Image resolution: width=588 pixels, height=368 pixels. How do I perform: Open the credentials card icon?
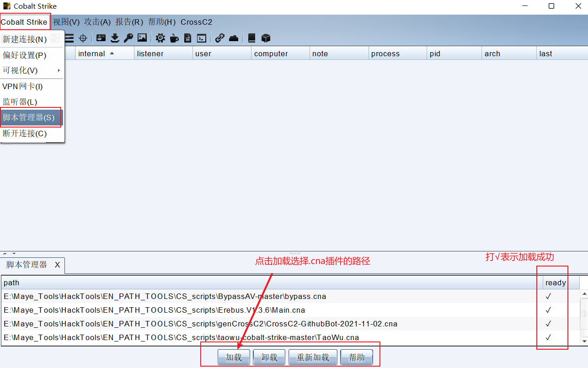click(101, 38)
